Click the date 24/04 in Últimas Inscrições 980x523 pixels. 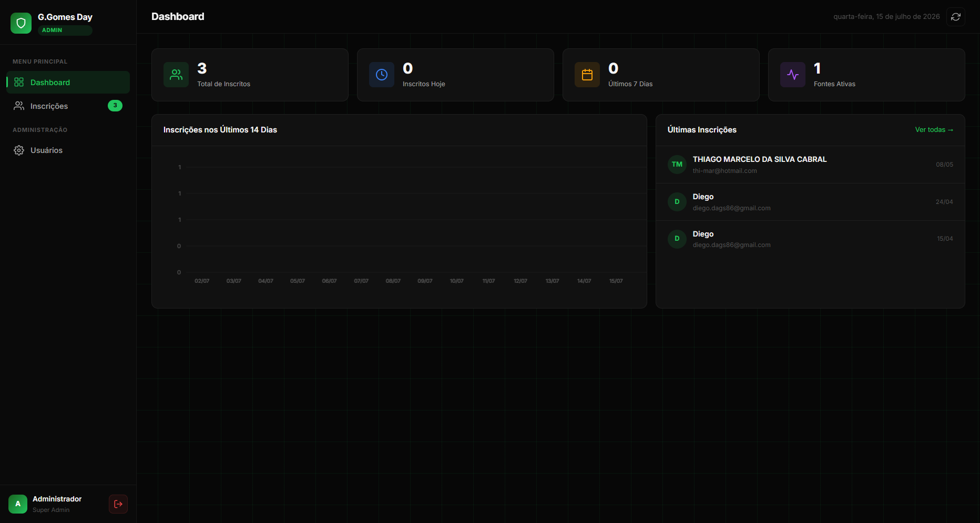tap(944, 202)
